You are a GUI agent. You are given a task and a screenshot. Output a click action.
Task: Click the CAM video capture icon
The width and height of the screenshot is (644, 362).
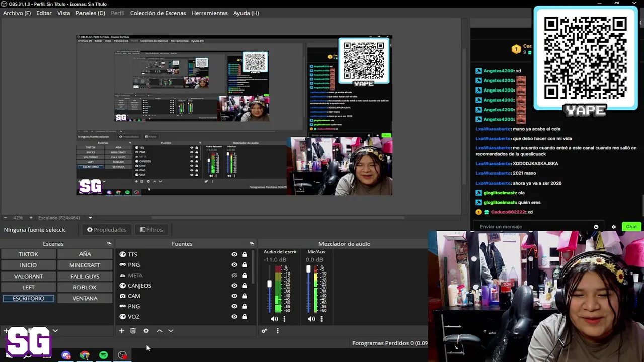click(122, 296)
